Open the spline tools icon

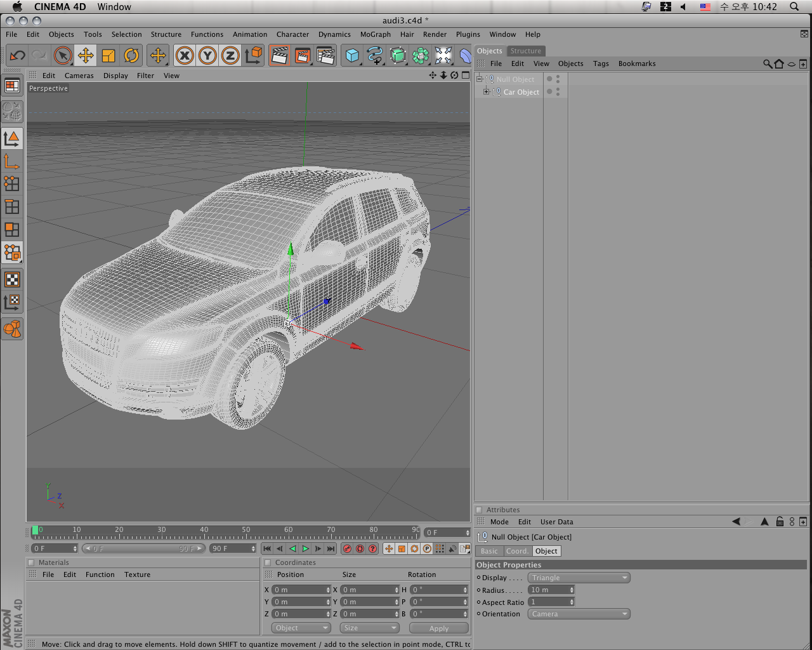[375, 56]
